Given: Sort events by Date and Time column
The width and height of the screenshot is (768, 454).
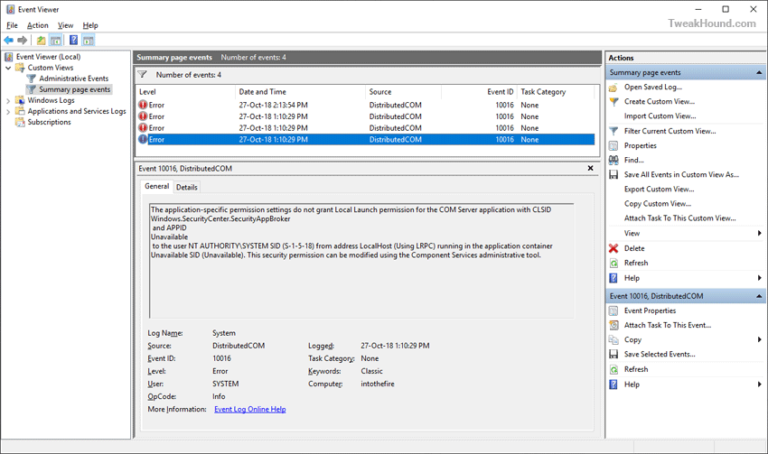Looking at the screenshot, I should (x=262, y=92).
